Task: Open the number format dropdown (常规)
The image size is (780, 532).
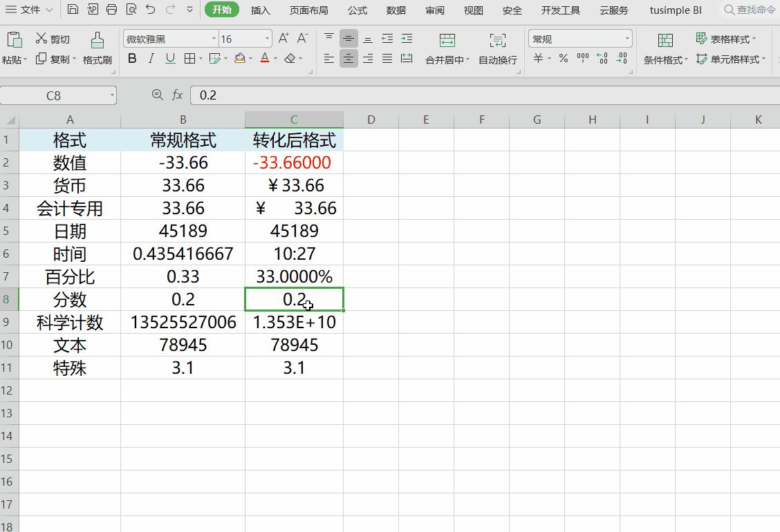Action: coord(627,39)
